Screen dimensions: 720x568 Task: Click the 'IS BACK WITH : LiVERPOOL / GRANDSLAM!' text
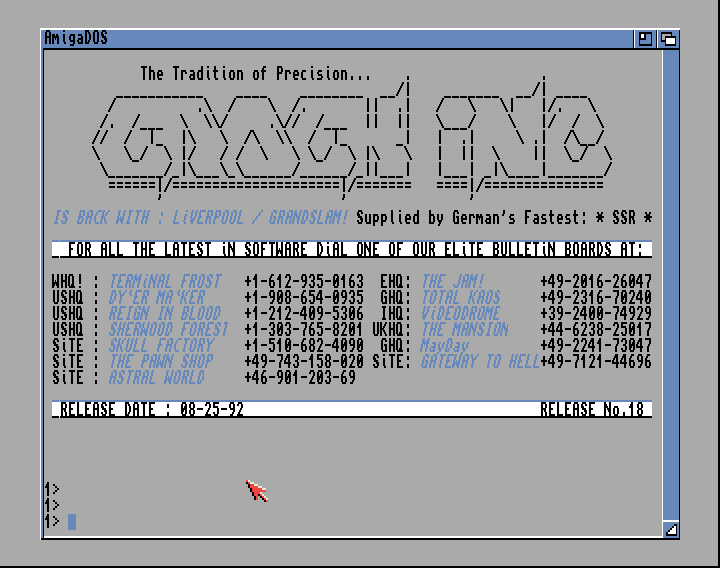pyautogui.click(x=201, y=217)
